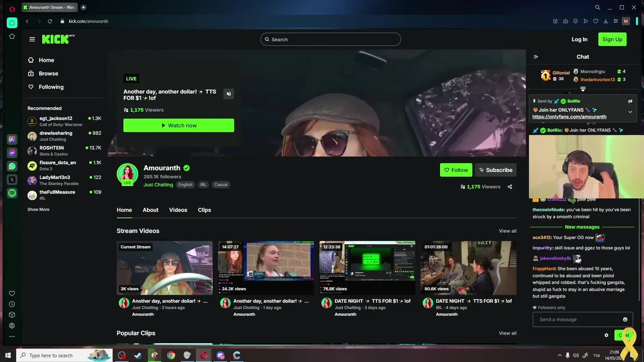644x362 pixels.
Task: Open the 14:07:27 stream video thumbnail
Action: click(266, 268)
